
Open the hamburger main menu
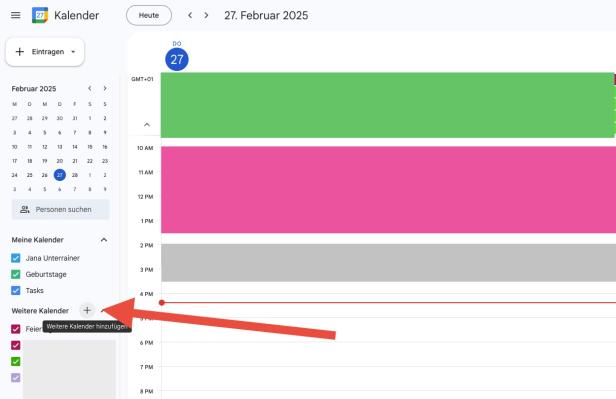(x=16, y=15)
